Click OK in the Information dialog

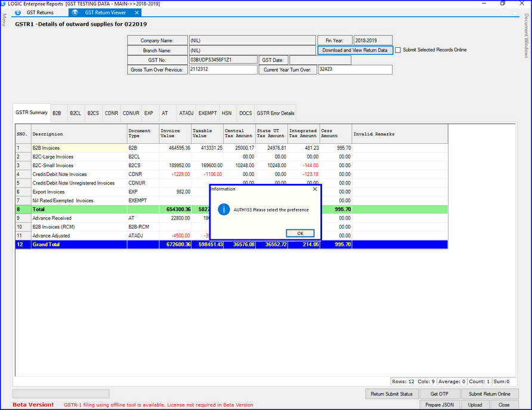point(300,233)
